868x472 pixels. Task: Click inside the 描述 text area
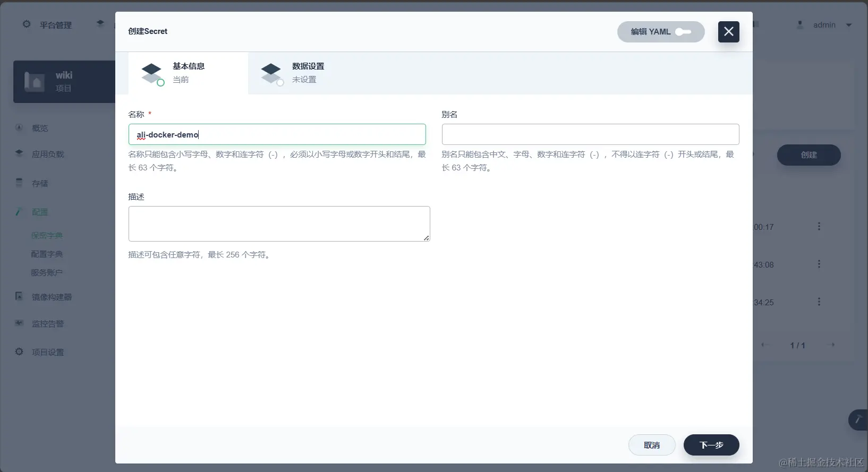pyautogui.click(x=279, y=224)
